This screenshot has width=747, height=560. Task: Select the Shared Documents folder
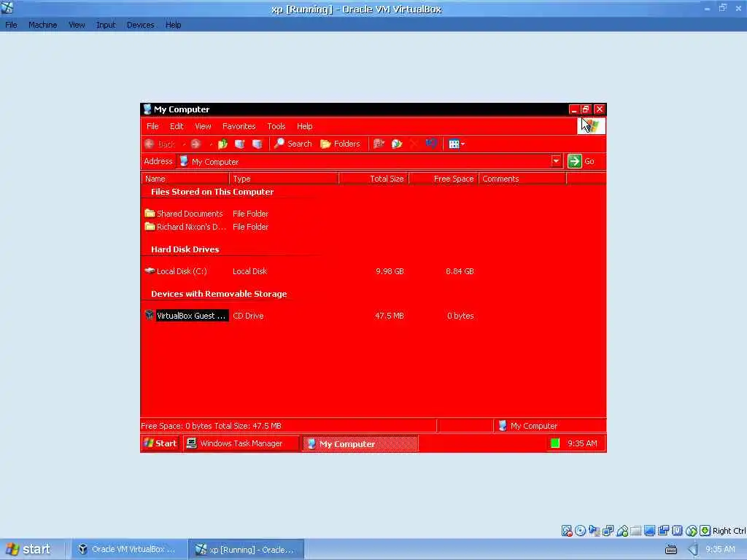coord(184,214)
